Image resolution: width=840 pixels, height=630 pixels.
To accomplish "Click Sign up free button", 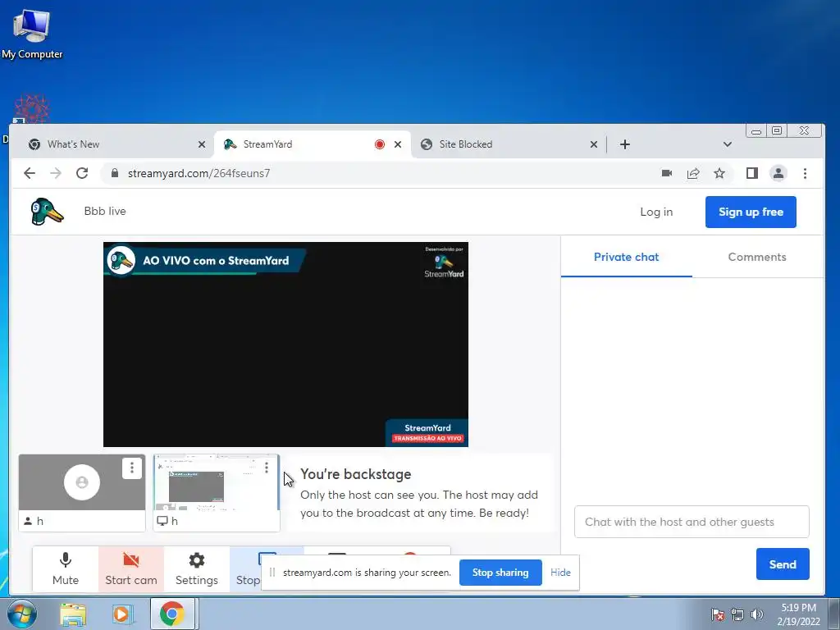I will point(751,212).
